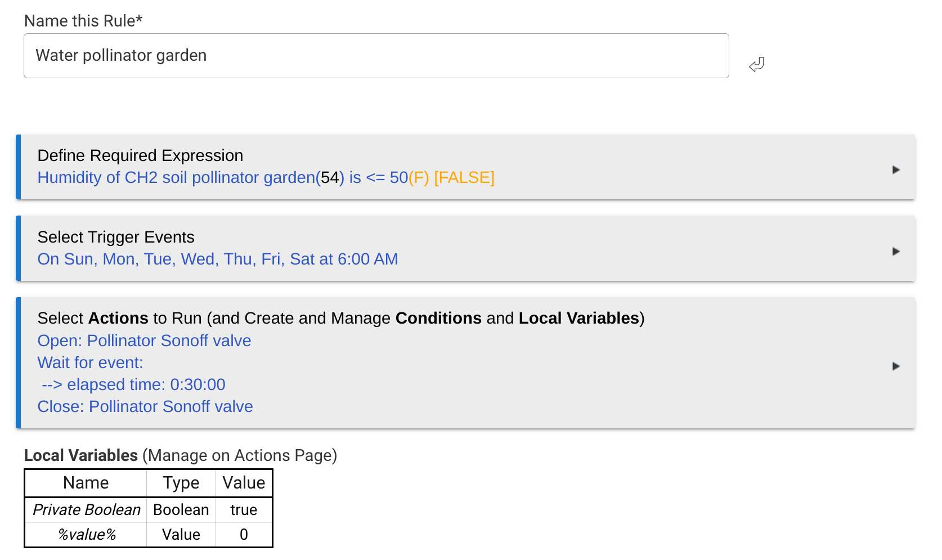This screenshot has width=942, height=560.
Task: Select the '%value%' variable name cell
Action: tap(86, 535)
